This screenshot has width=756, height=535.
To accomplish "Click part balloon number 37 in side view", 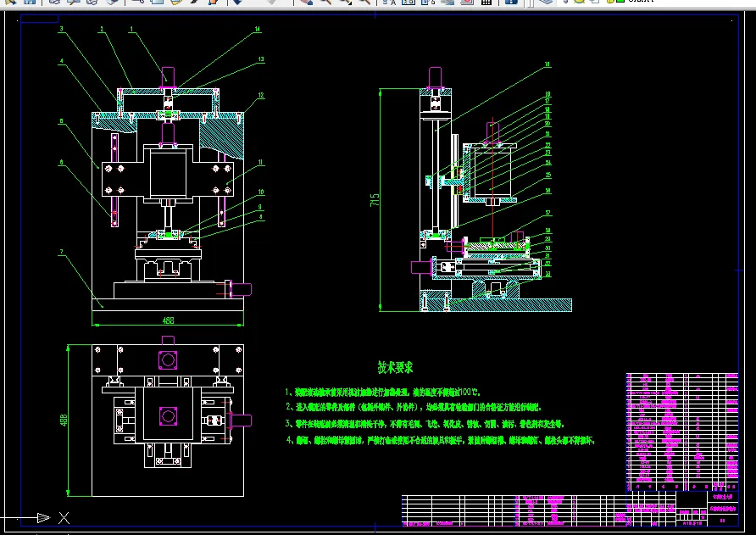I will [x=548, y=213].
